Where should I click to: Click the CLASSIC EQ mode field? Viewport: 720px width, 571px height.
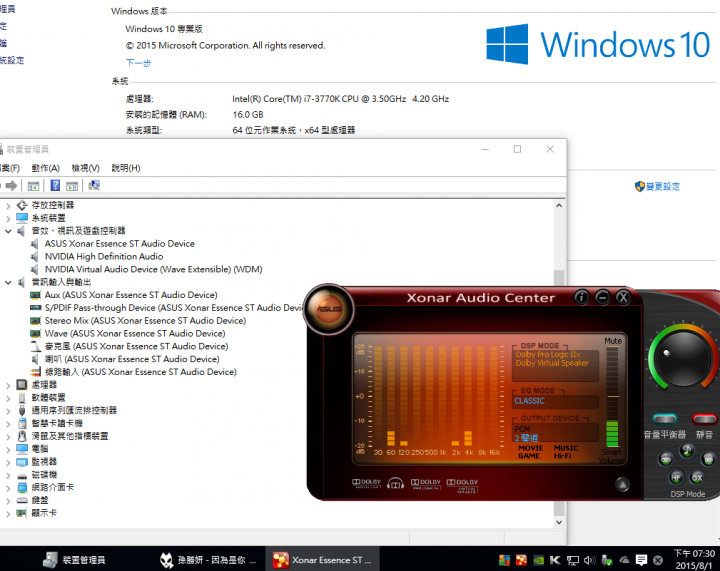556,401
